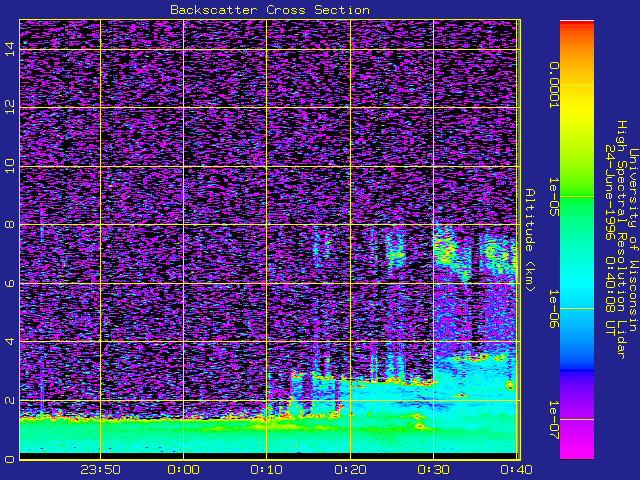Click the altitude label 6
Image resolution: width=640 pixels, height=480 pixels.
(10, 283)
